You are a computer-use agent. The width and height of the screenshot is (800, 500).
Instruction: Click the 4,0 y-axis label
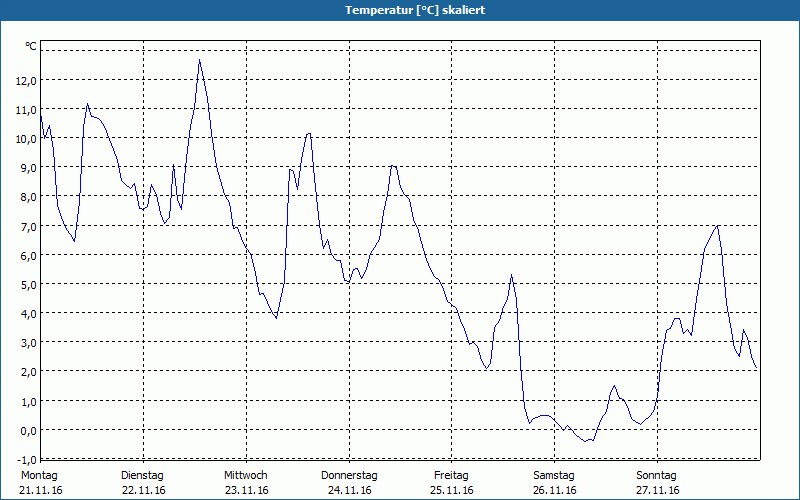[29, 313]
